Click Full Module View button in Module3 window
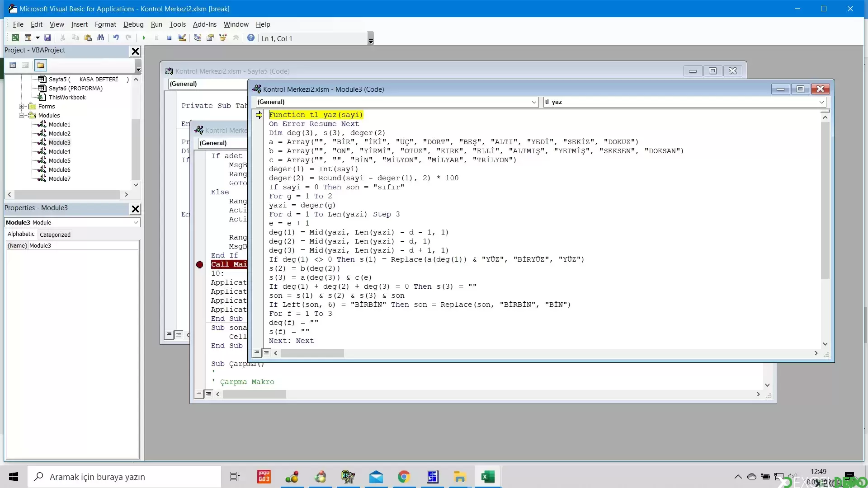 click(266, 353)
